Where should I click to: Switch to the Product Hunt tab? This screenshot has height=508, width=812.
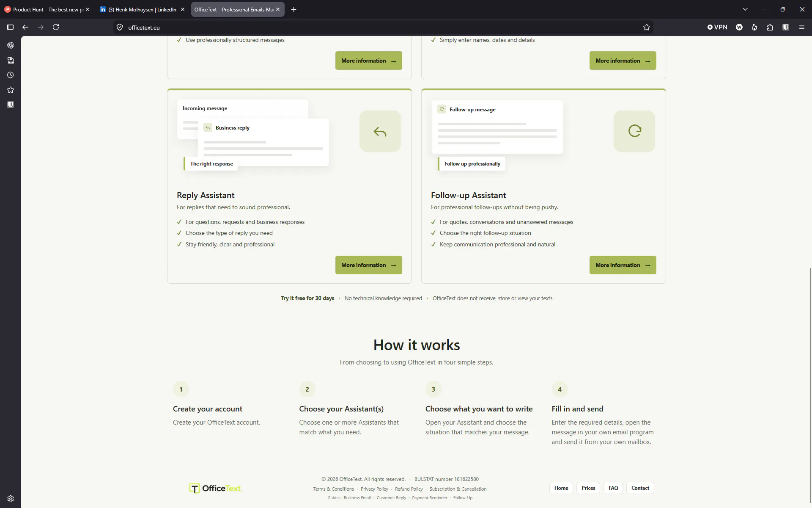[x=47, y=9]
